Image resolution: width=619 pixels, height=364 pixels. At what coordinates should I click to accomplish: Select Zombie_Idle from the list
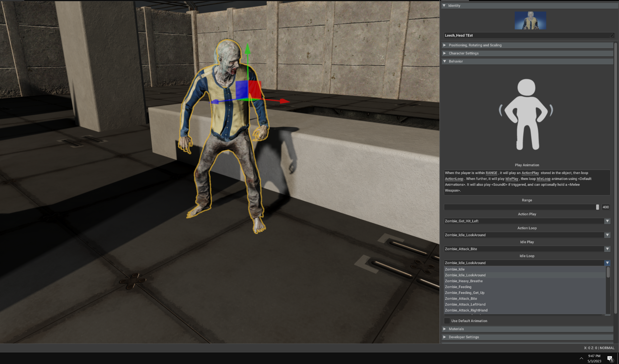click(x=525, y=269)
